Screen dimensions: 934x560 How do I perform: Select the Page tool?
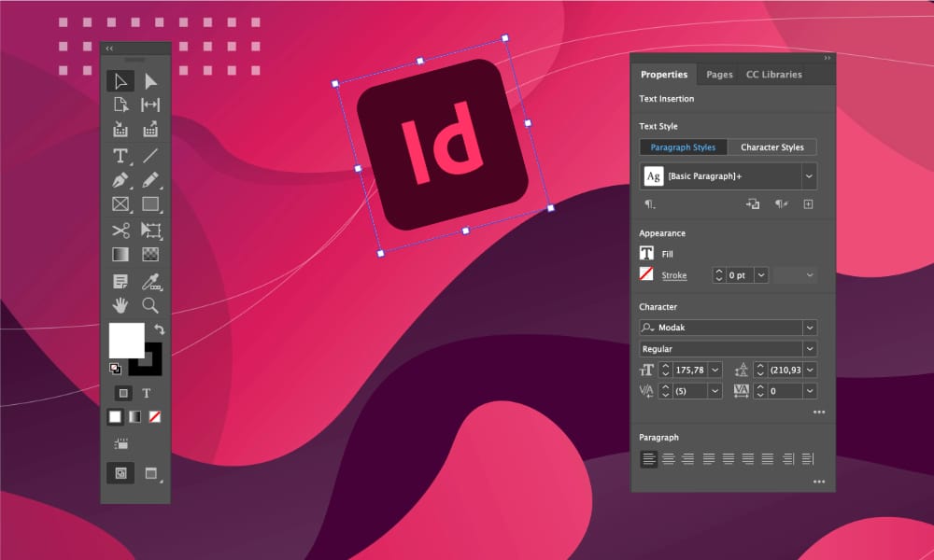120,105
